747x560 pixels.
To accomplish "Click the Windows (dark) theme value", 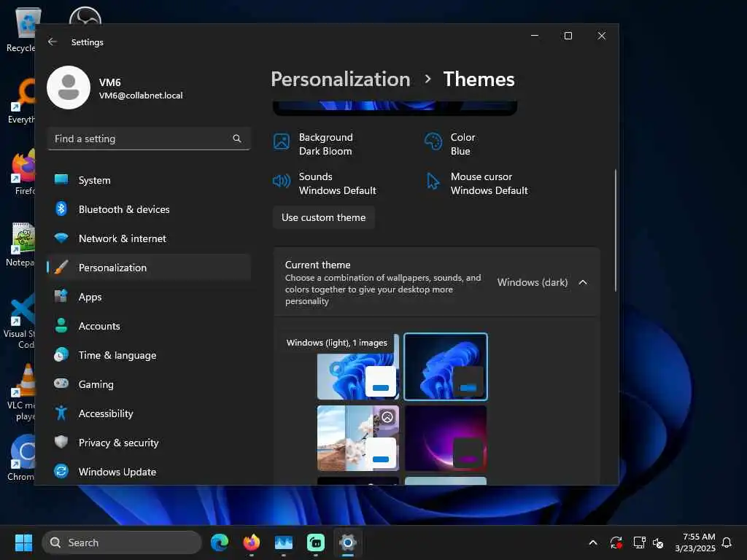I will 532,282.
